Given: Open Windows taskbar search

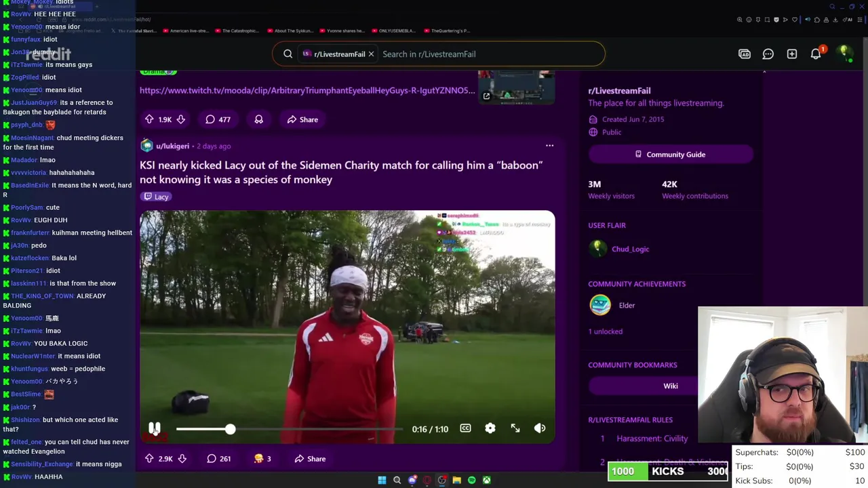Looking at the screenshot, I should [x=397, y=480].
